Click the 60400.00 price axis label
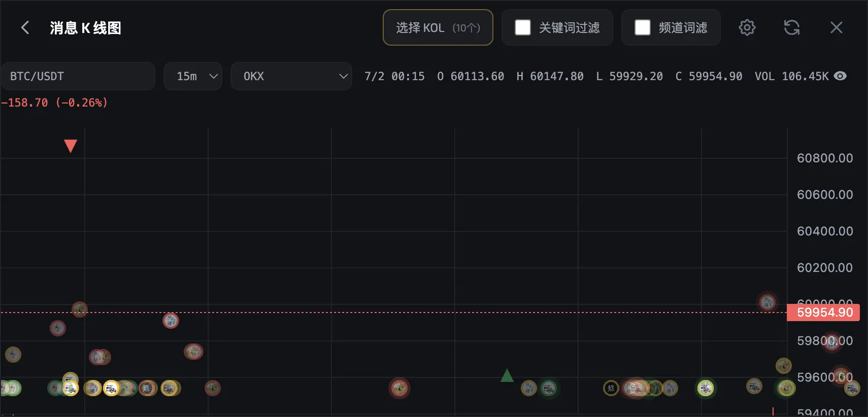 click(x=825, y=231)
